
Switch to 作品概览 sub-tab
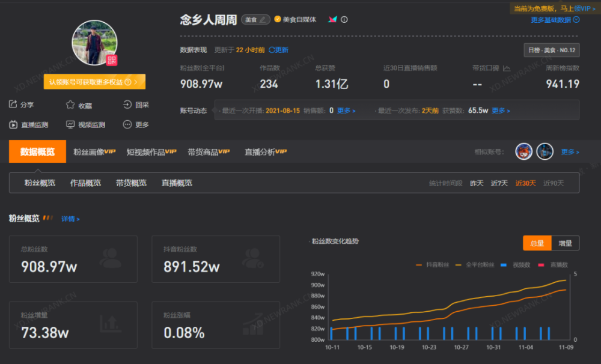tap(85, 183)
